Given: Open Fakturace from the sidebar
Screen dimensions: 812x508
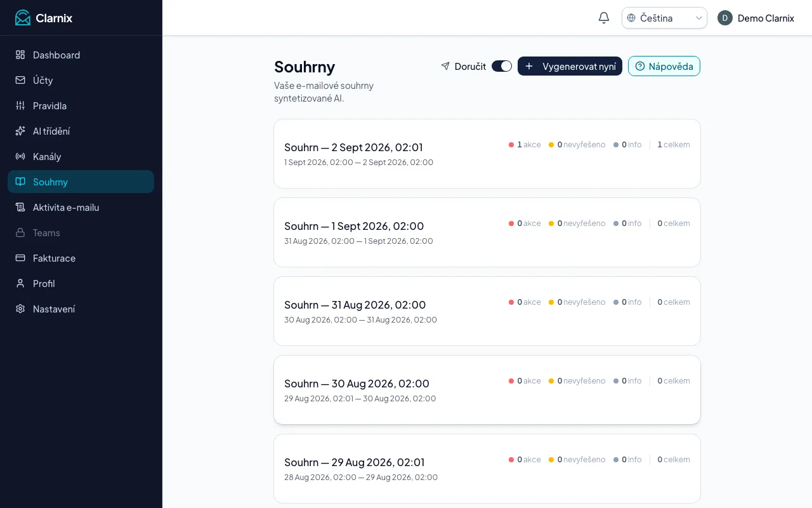Looking at the screenshot, I should [81, 258].
